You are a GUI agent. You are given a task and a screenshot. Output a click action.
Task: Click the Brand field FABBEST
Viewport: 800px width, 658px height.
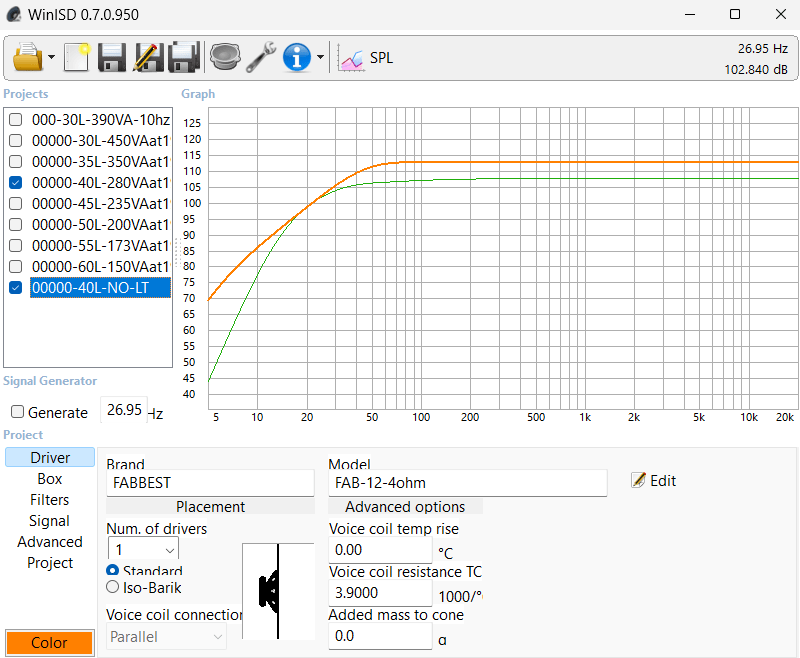[210, 483]
